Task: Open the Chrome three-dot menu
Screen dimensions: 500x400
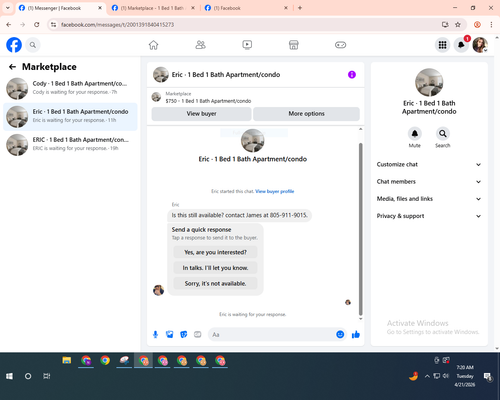Action: click(491, 25)
